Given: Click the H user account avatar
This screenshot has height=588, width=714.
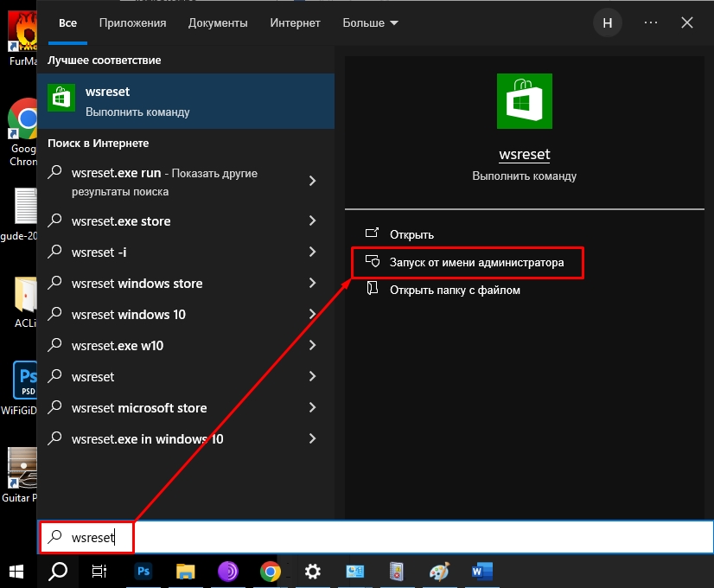Looking at the screenshot, I should pos(608,22).
